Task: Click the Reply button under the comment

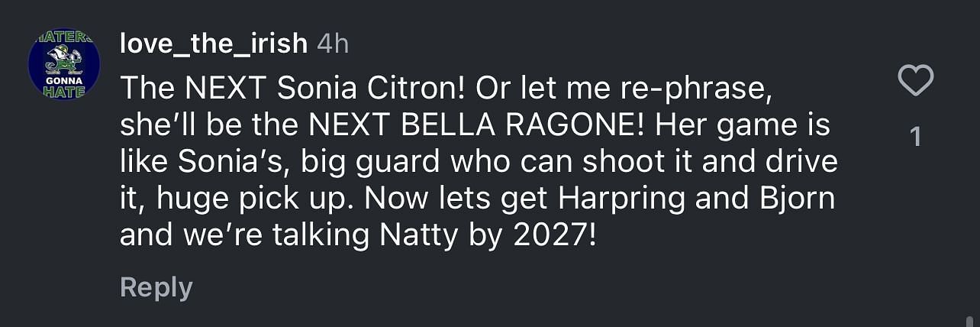Action: [156, 287]
